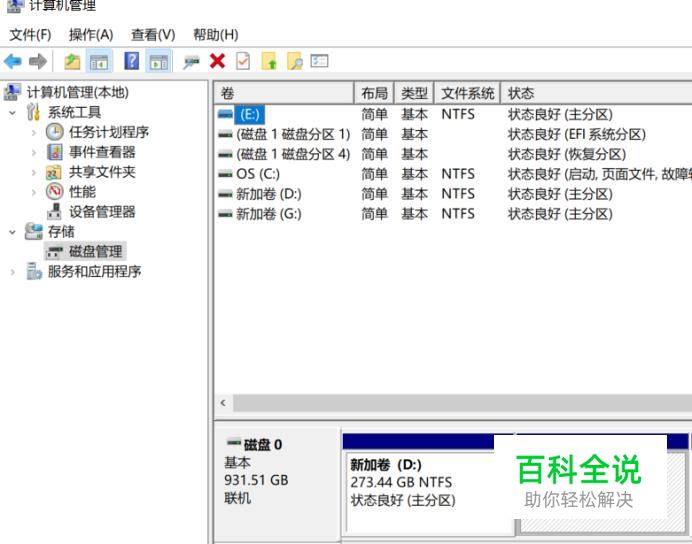Open the 文件(F) menu
This screenshot has height=544, width=692.
point(30,34)
